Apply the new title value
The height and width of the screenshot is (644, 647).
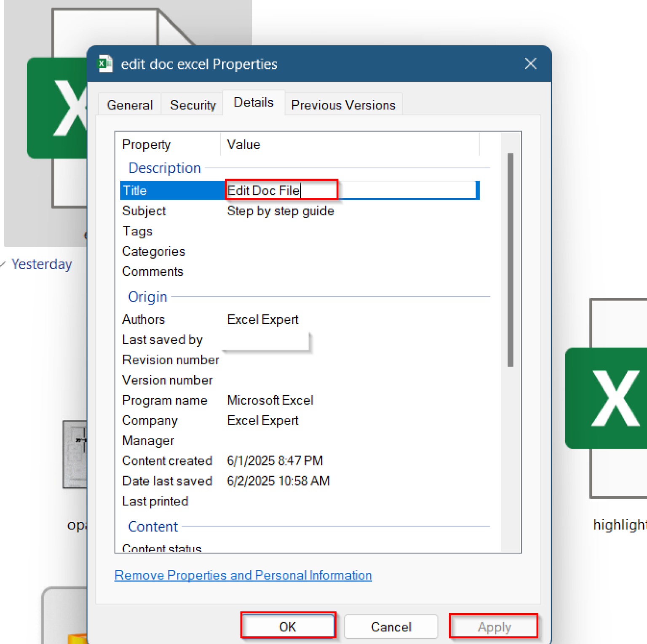pyautogui.click(x=493, y=626)
